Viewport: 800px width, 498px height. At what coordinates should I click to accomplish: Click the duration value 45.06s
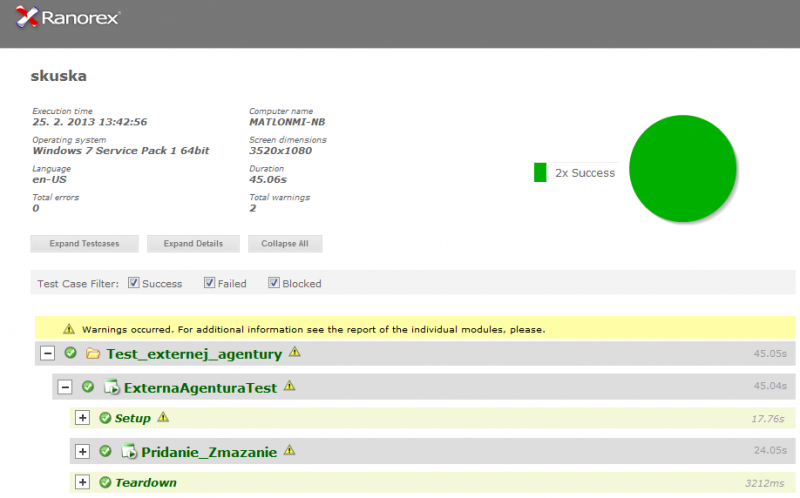[268, 180]
